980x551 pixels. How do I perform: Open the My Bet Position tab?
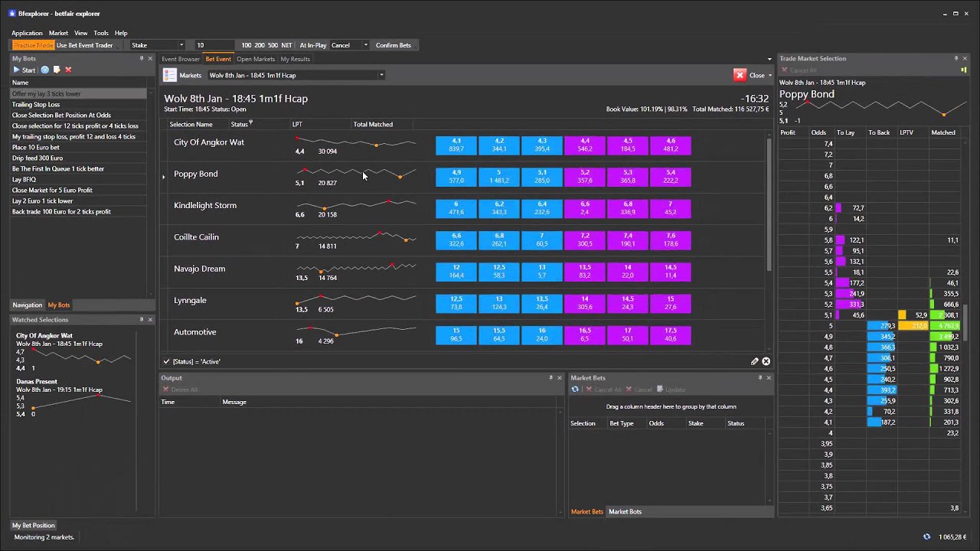click(x=33, y=525)
